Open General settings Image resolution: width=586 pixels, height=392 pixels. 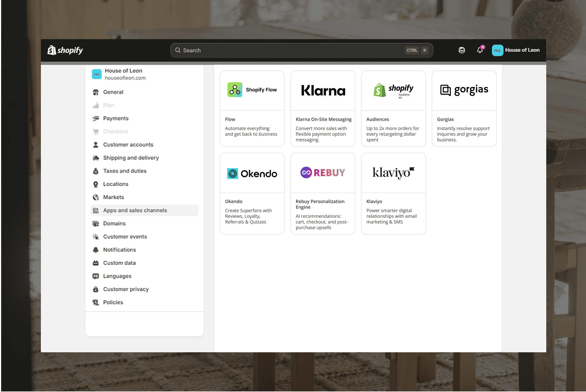pos(113,92)
